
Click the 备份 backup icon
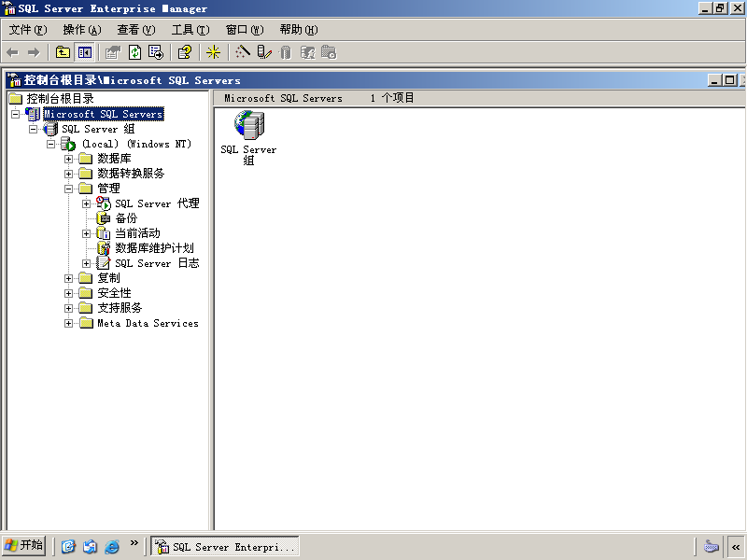tap(104, 218)
